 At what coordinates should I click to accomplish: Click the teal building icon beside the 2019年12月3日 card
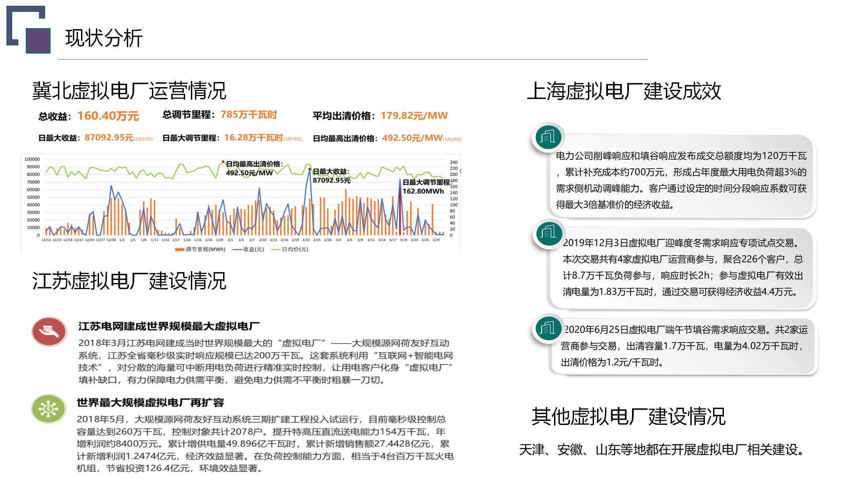coord(549,233)
